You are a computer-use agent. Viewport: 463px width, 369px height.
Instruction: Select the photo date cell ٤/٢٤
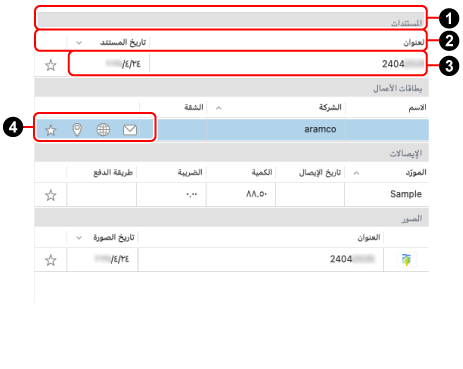tap(112, 259)
